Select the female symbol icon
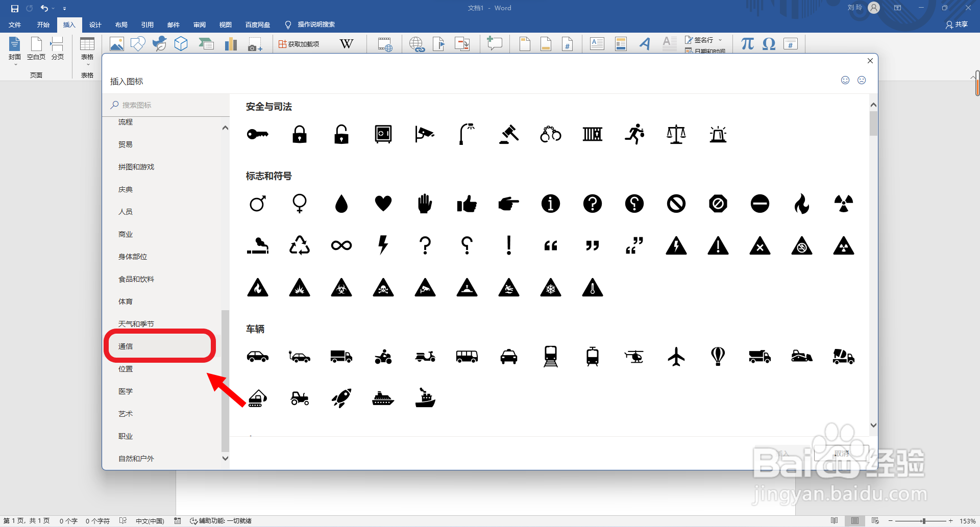The image size is (980, 527). 300,204
